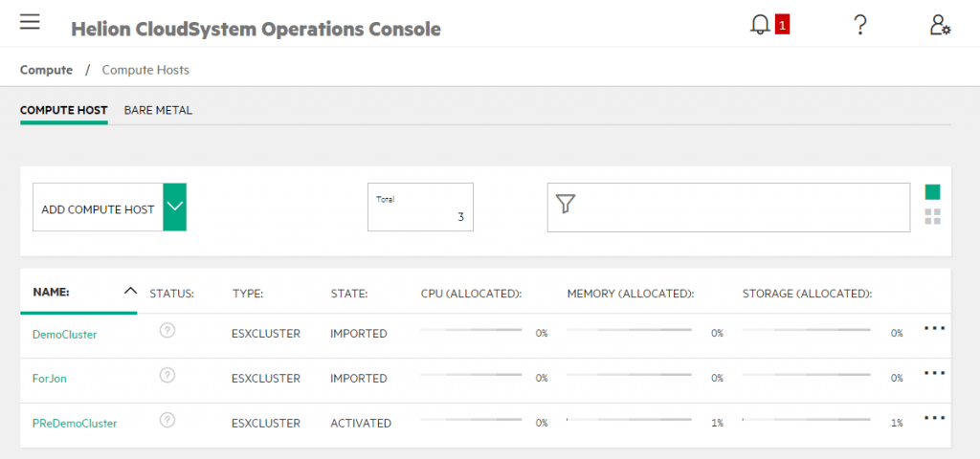Viewport: 980px width, 459px height.
Task: Click PReDemoCluster storage allocation bar
Action: pos(806,419)
